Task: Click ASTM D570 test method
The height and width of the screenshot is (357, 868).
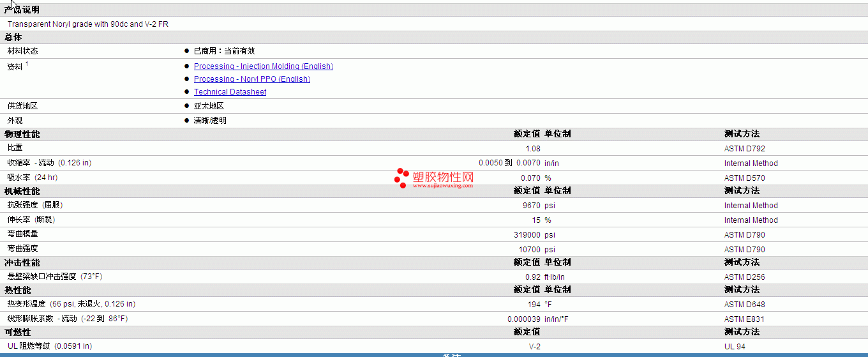Action: 744,178
